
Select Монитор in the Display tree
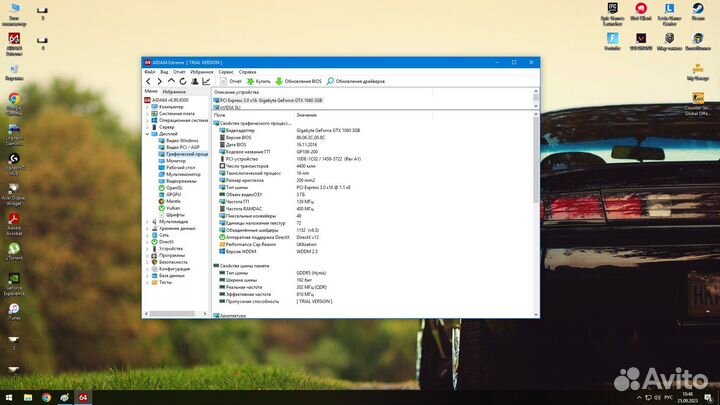(x=172, y=161)
